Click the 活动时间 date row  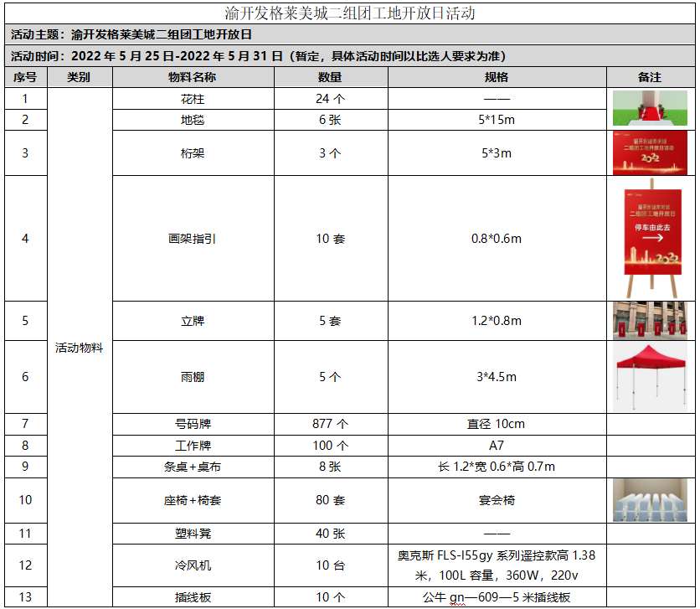(258, 56)
